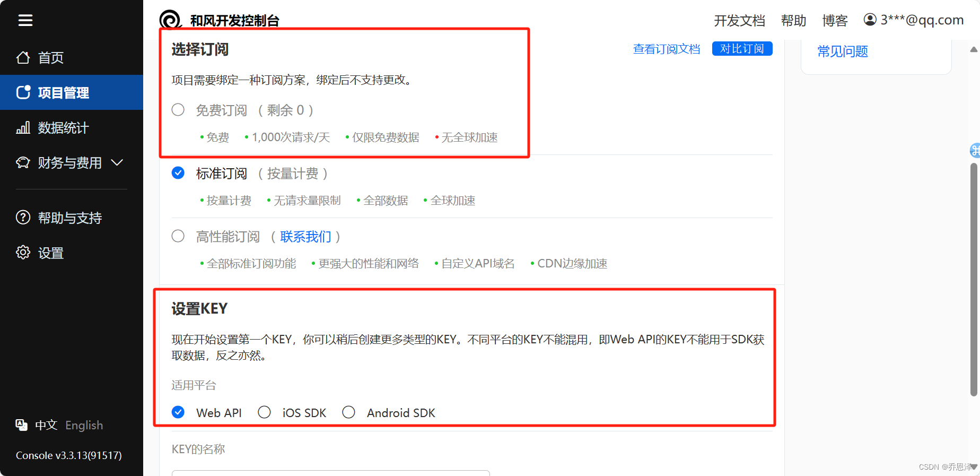Choose Web API platform
980x476 pixels.
pos(178,412)
